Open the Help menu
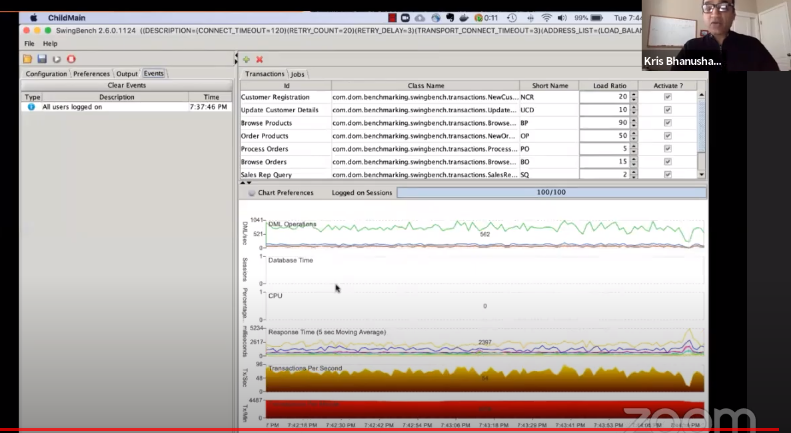This screenshot has height=433, width=791. pyautogui.click(x=50, y=43)
